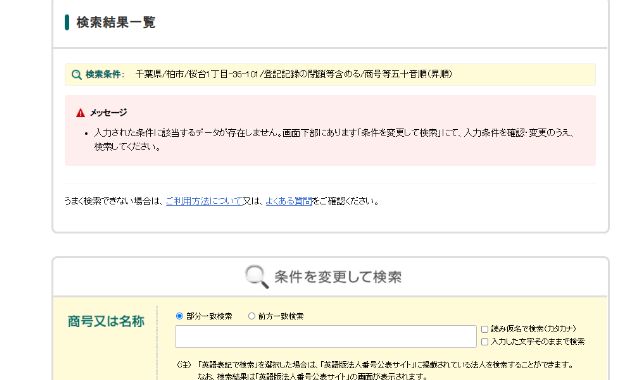Image resolution: width=640 pixels, height=380 pixels.
Task: Click the (注) note about 英語表記で検索
Action: (374, 370)
